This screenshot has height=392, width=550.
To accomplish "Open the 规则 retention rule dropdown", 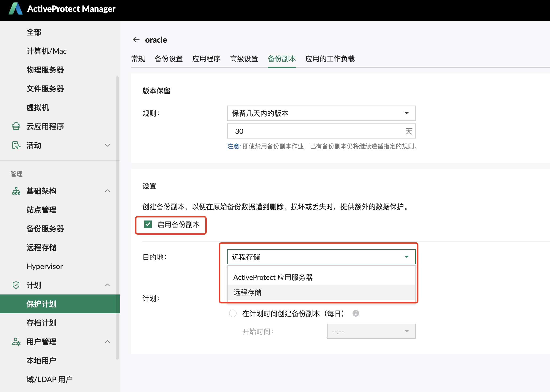I will tap(321, 113).
